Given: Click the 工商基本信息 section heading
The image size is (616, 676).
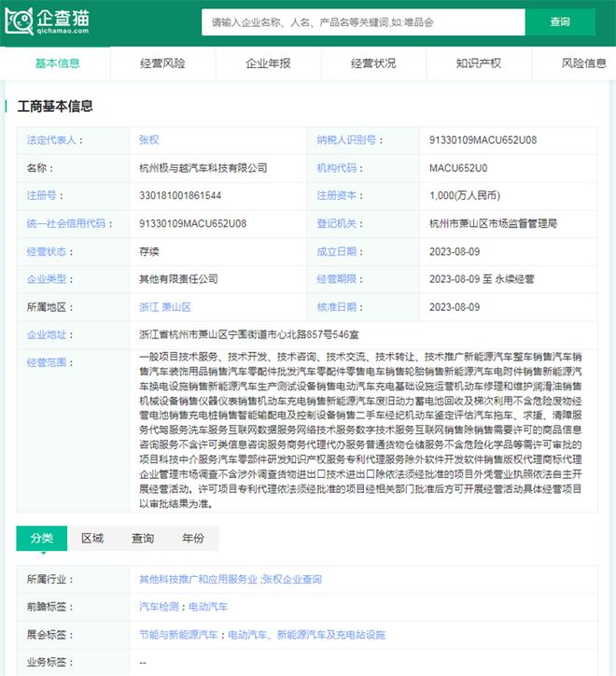Looking at the screenshot, I should pyautogui.click(x=55, y=106).
